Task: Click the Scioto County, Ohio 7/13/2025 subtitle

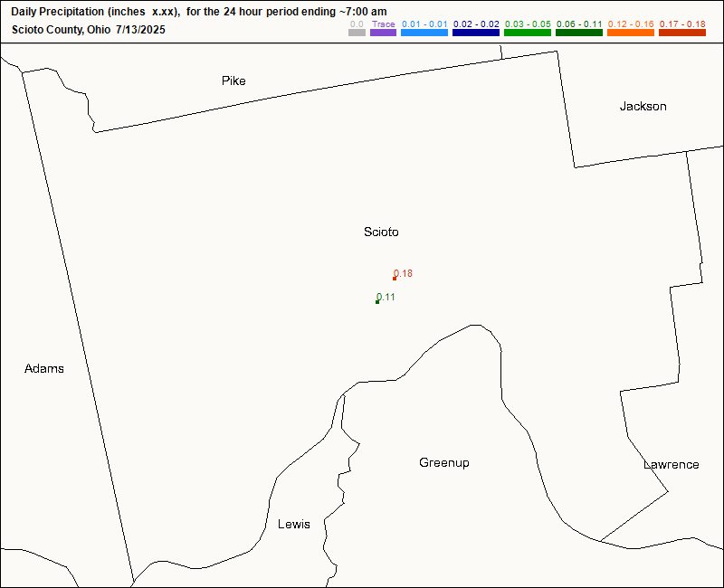Action: (x=88, y=30)
